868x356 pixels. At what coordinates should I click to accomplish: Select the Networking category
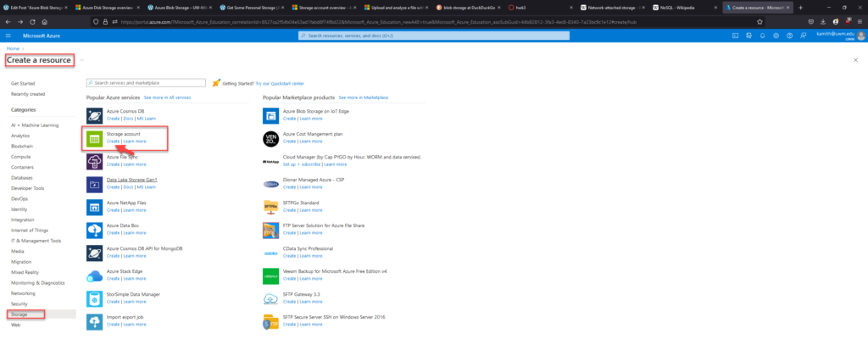pyautogui.click(x=23, y=293)
